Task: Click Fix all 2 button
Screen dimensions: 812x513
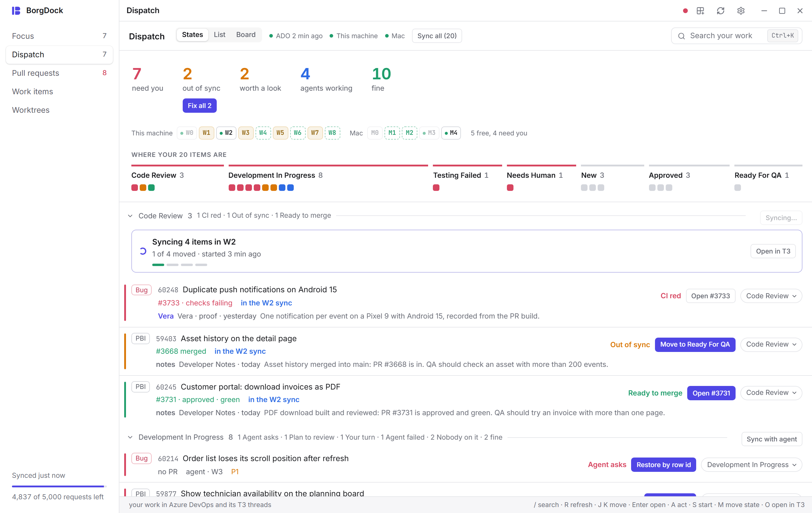Action: pyautogui.click(x=200, y=105)
